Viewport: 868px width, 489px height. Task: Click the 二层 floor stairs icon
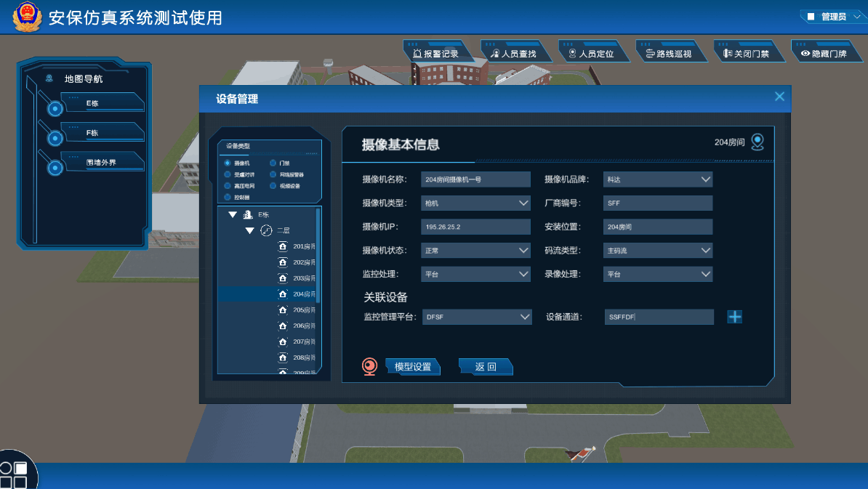[266, 230]
